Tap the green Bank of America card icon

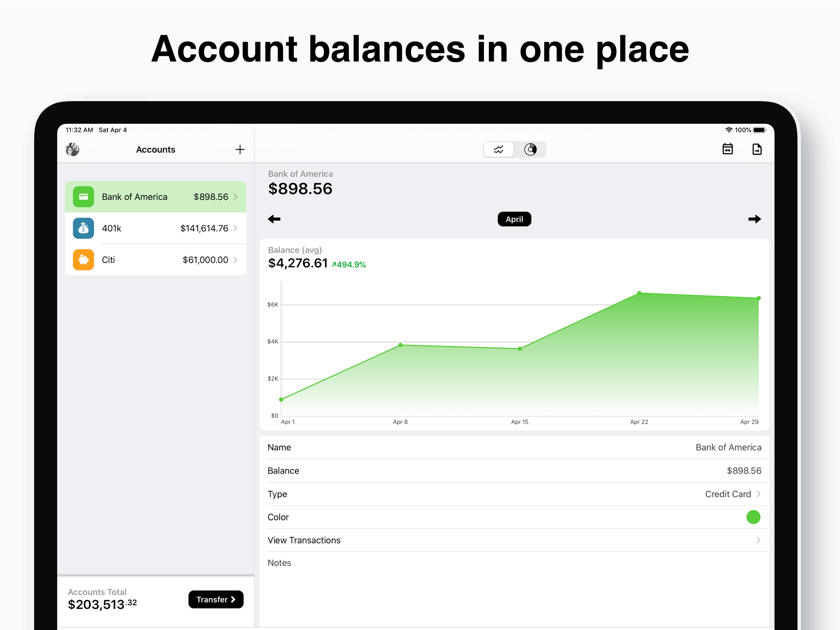(83, 197)
